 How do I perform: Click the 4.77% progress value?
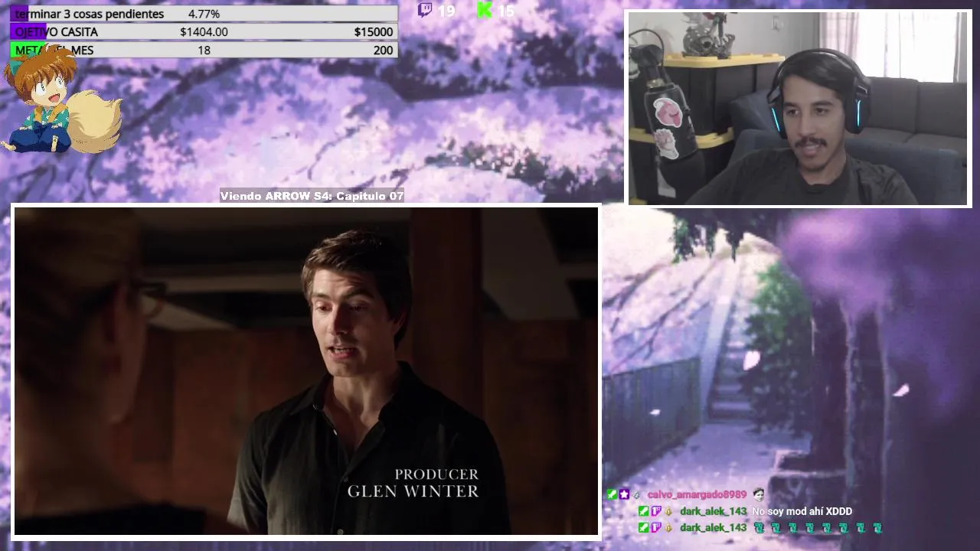tap(204, 14)
